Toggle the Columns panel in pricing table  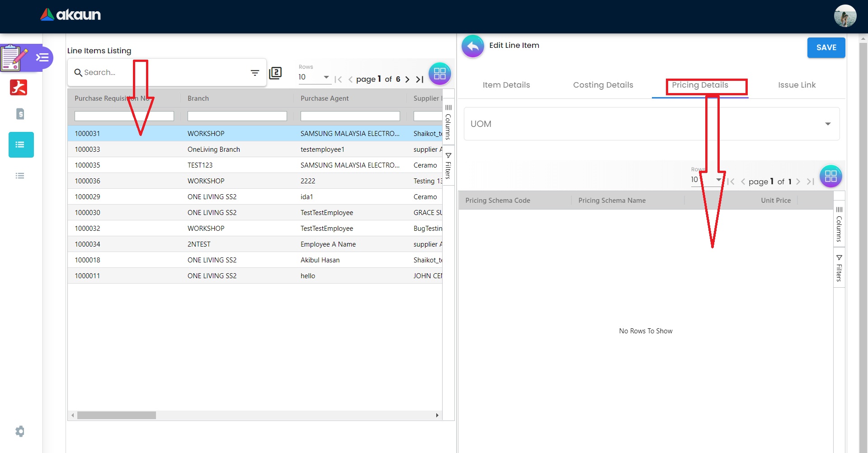coord(839,224)
